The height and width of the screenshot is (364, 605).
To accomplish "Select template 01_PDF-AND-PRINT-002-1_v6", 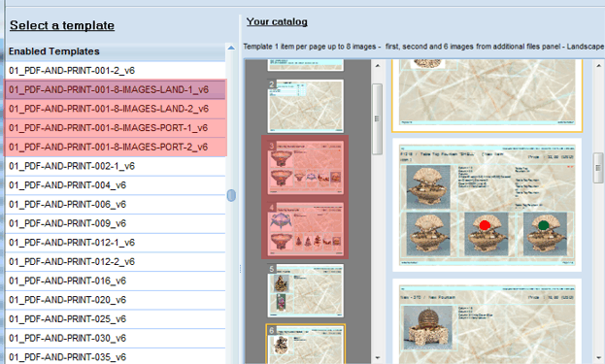I will pos(116,166).
